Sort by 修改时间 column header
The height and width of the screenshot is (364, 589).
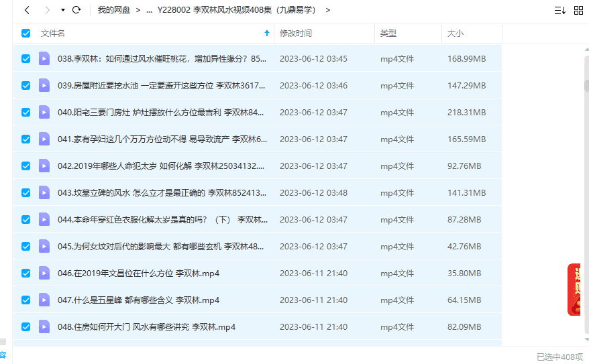(296, 33)
